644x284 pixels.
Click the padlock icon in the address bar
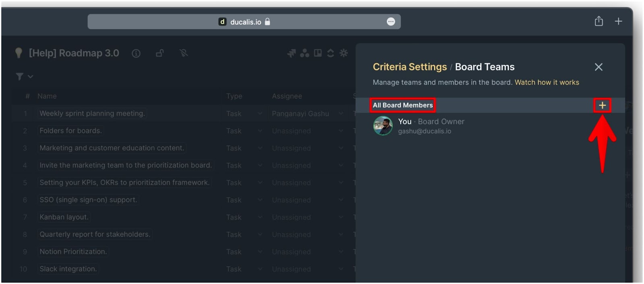267,22
